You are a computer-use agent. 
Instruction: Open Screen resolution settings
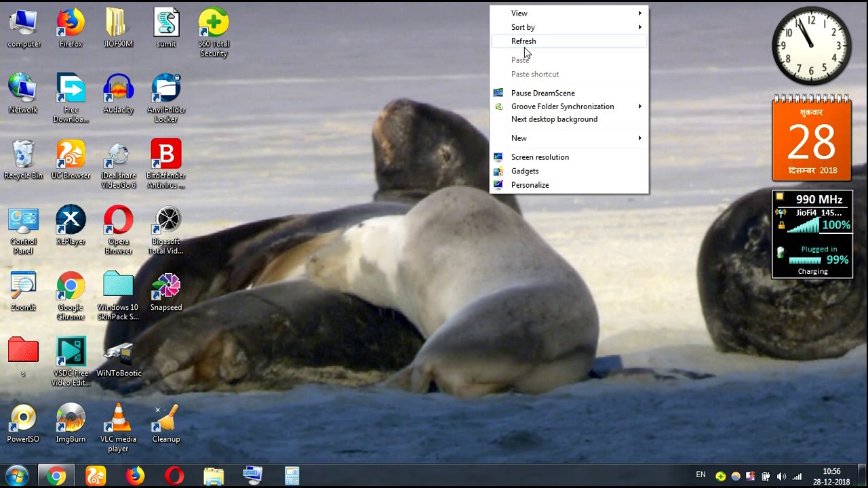pyautogui.click(x=540, y=157)
